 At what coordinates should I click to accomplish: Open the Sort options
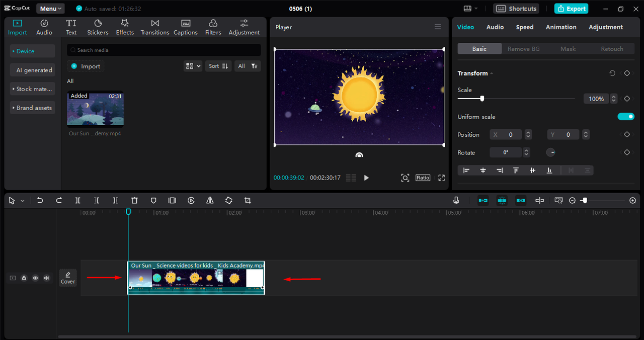pyautogui.click(x=218, y=66)
